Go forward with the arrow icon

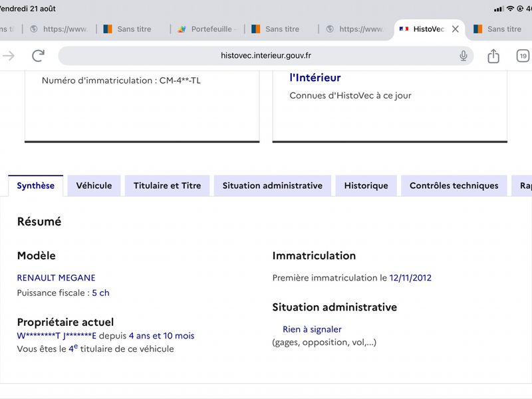(9, 56)
